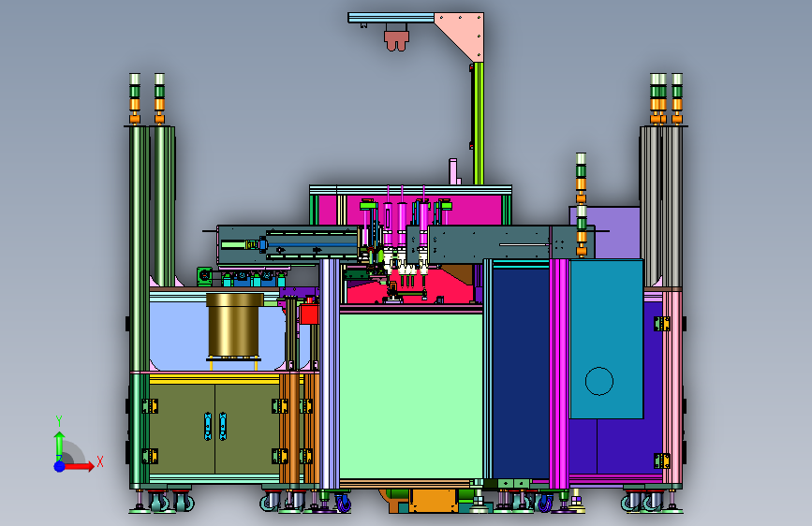Select the orange box under the machine base
The image size is (812, 526).
[434, 501]
